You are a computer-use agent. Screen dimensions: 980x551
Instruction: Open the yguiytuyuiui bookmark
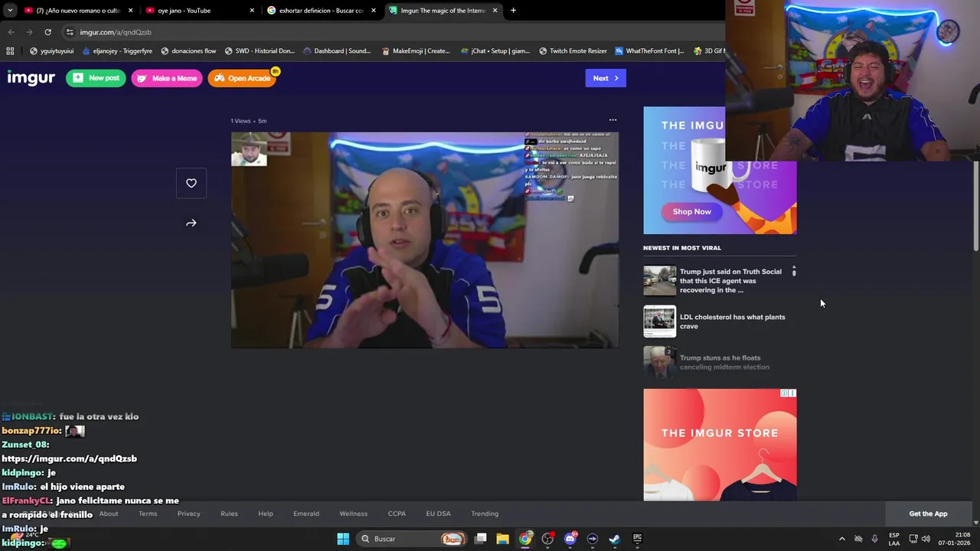pos(51,51)
